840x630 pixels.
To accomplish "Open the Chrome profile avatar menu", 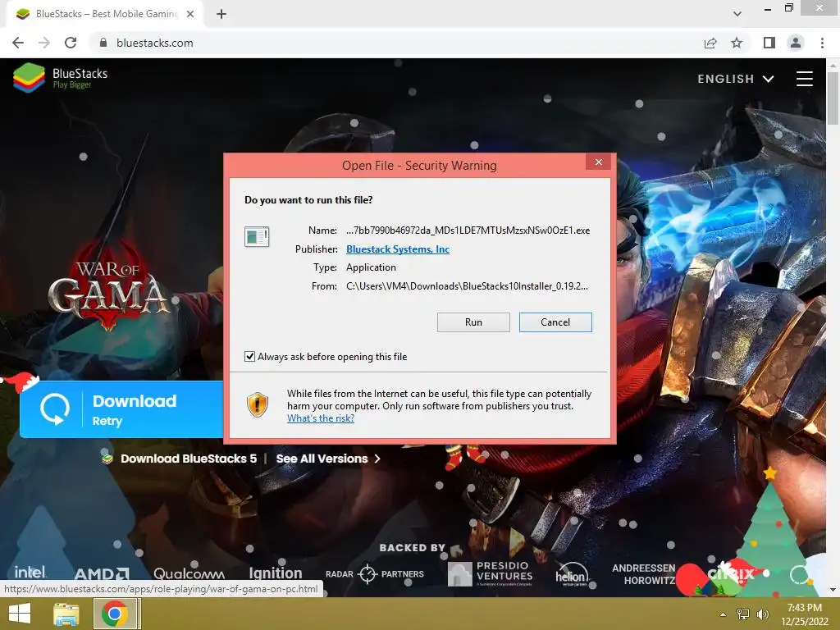I will [796, 43].
